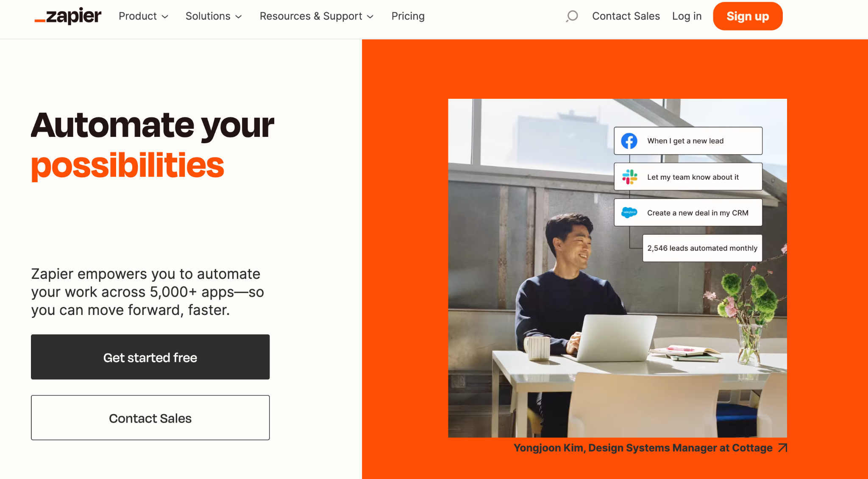Click the Get started free button
Image resolution: width=868 pixels, height=479 pixels.
[150, 357]
